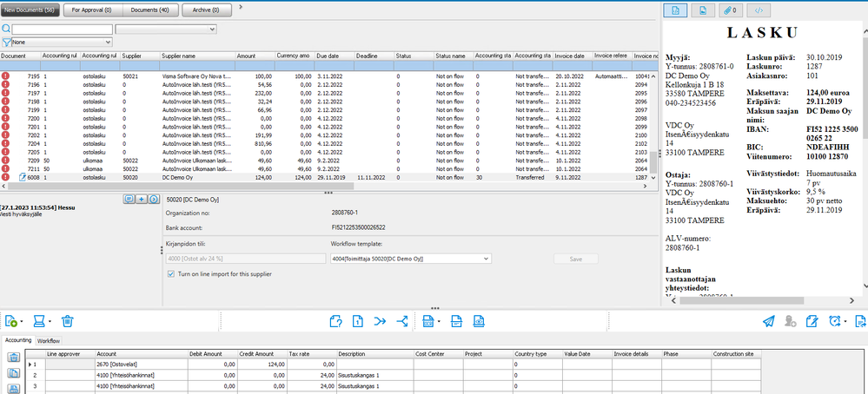
Task: Click the document number one icon
Action: pyautogui.click(x=358, y=321)
